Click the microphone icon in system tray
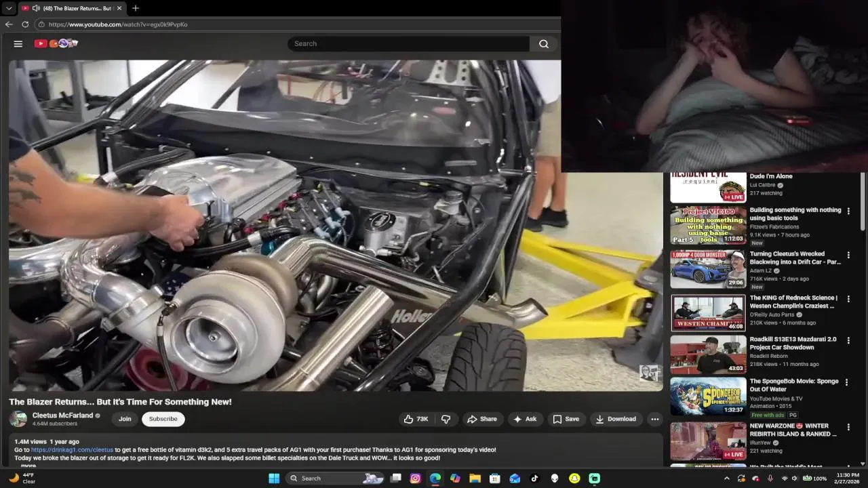Screen dimensions: 868x488 click(770, 479)
